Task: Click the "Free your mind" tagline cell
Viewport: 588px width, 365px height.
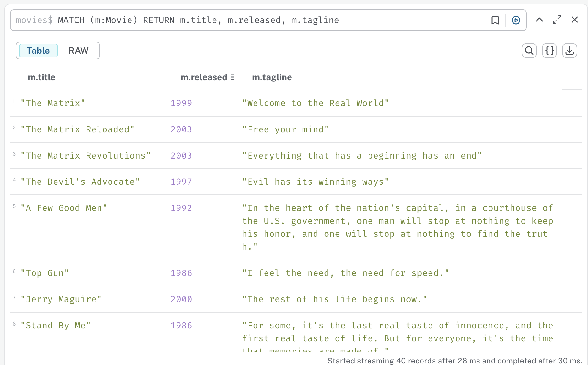Action: (x=285, y=129)
